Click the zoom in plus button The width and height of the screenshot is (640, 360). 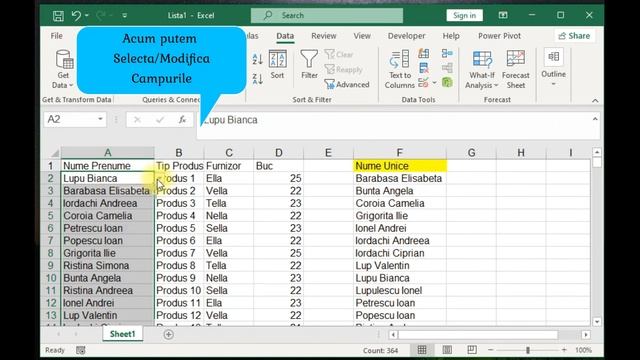coord(564,350)
